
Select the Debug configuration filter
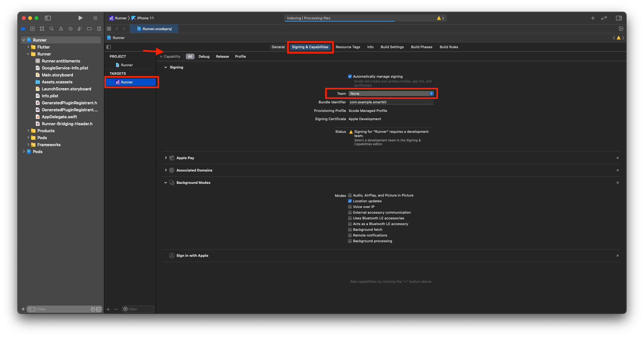204,56
